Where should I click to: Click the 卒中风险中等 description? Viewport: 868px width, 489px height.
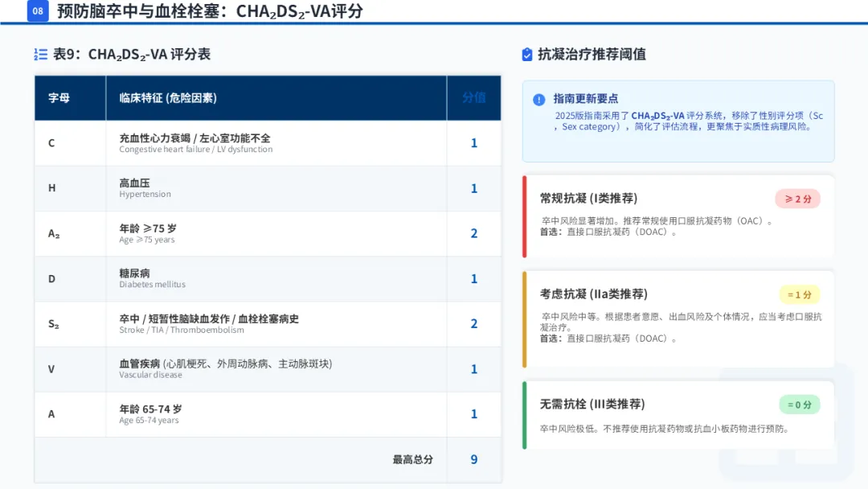point(681,327)
